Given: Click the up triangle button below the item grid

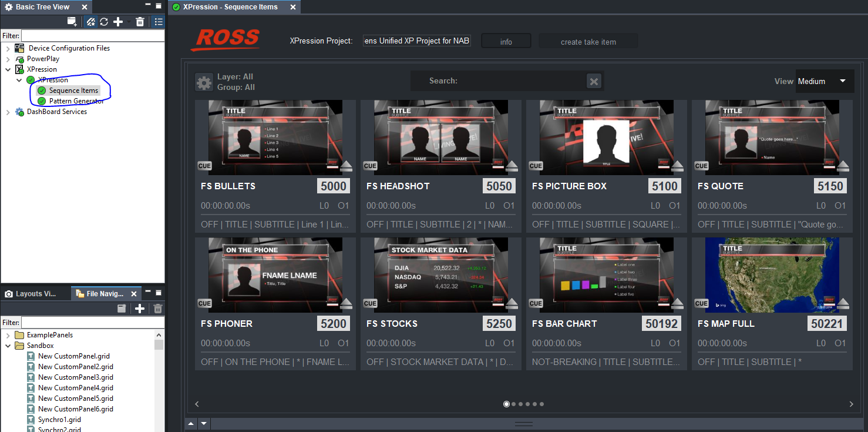Looking at the screenshot, I should (191, 423).
